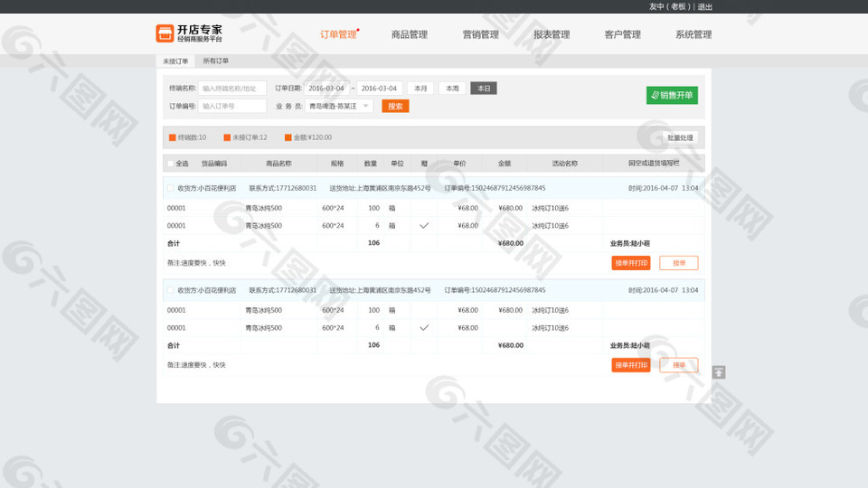Open the 客户管理 menu
The height and width of the screenshot is (488, 868).
click(x=622, y=34)
